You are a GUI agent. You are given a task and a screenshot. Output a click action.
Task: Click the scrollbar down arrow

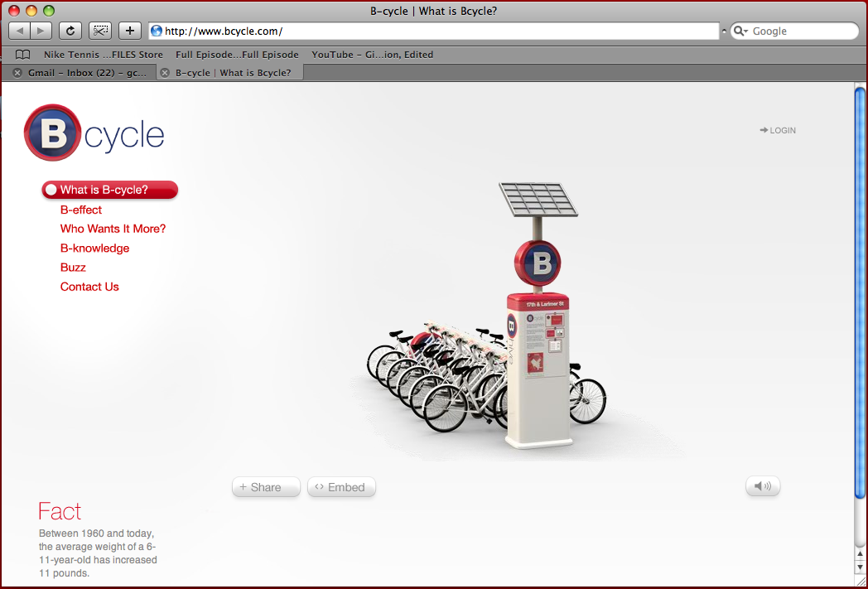[860, 567]
